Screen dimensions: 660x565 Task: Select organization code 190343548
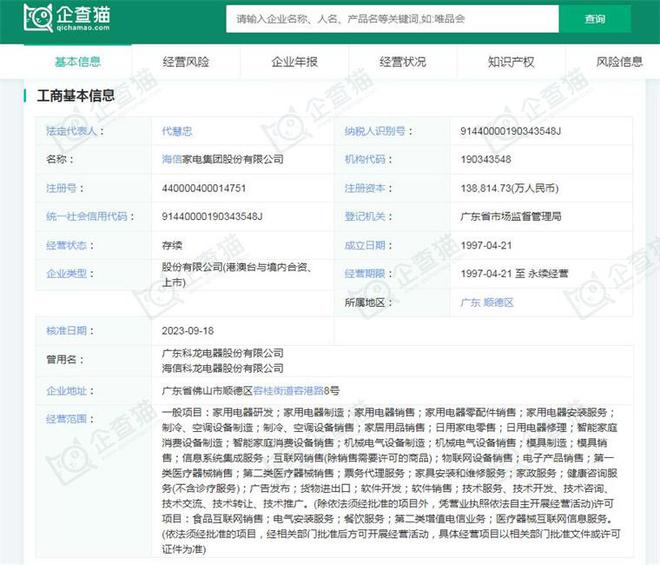[x=486, y=159]
